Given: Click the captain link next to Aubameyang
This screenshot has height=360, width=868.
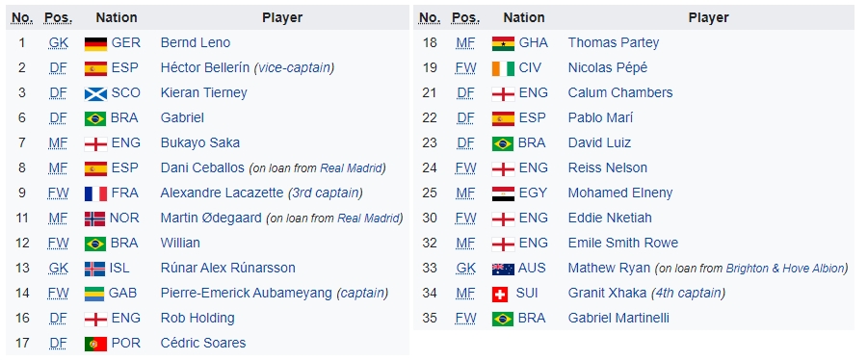Looking at the screenshot, I should click(x=362, y=293).
